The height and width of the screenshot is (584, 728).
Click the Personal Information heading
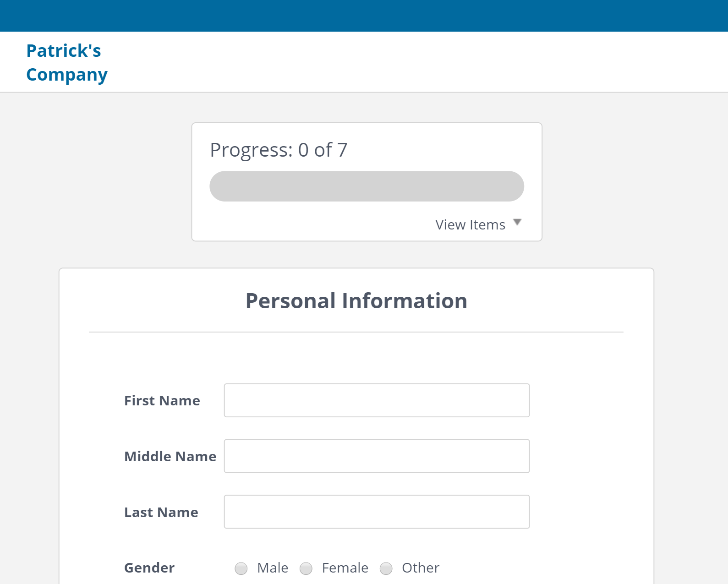click(x=356, y=301)
